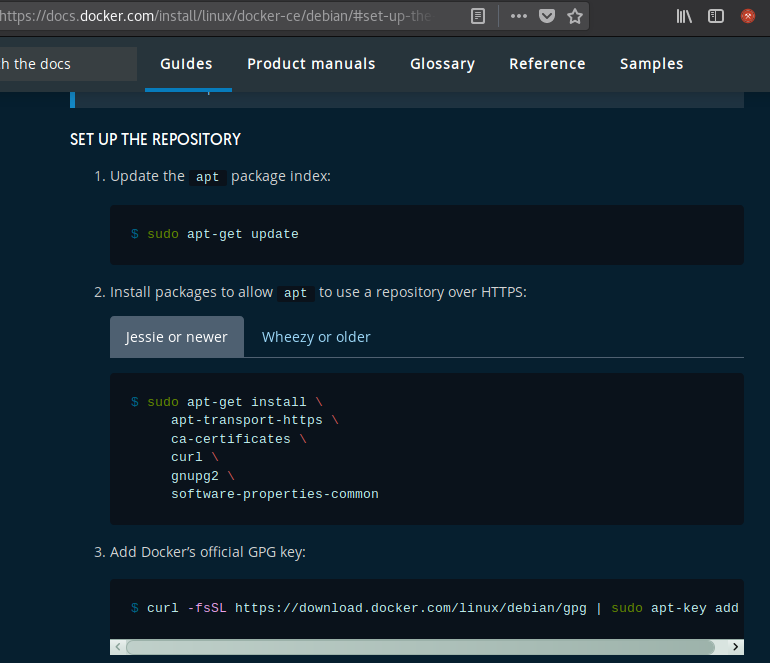Screen dimensions: 770x663
Task: Click the horizontal scrollbar thumb
Action: tap(420, 647)
